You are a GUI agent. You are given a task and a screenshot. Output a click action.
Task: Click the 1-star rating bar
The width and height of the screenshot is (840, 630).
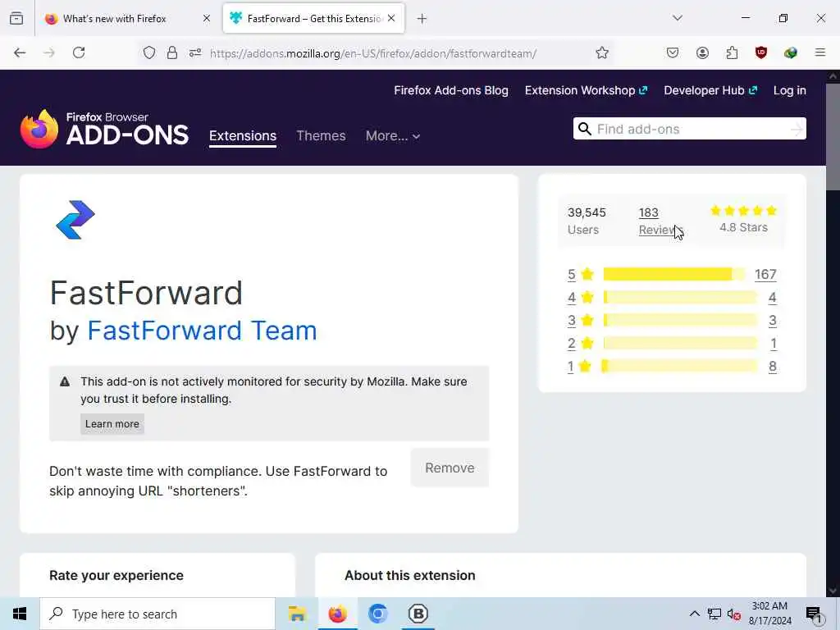(x=680, y=367)
